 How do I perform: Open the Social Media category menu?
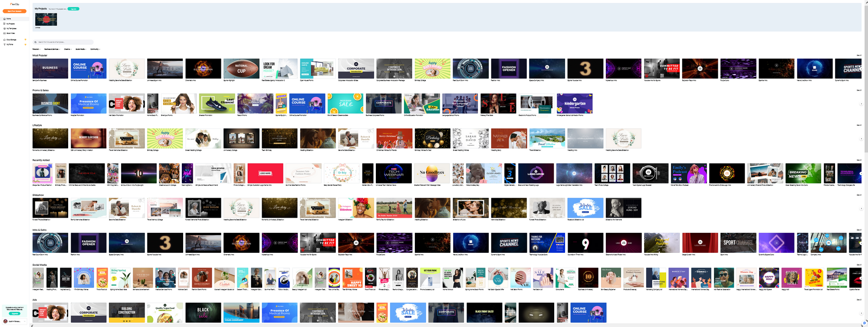click(81, 49)
